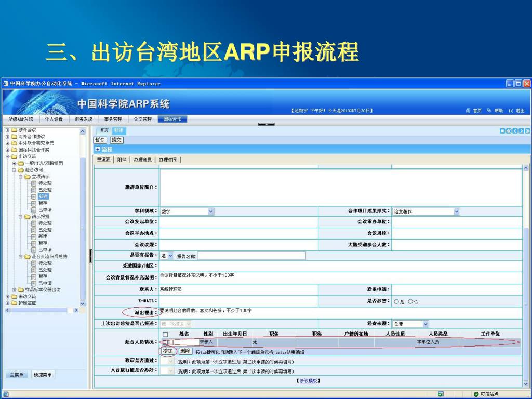The image size is (532, 399).
Task: Open 政审是否通过 dropdown
Action: [167, 362]
